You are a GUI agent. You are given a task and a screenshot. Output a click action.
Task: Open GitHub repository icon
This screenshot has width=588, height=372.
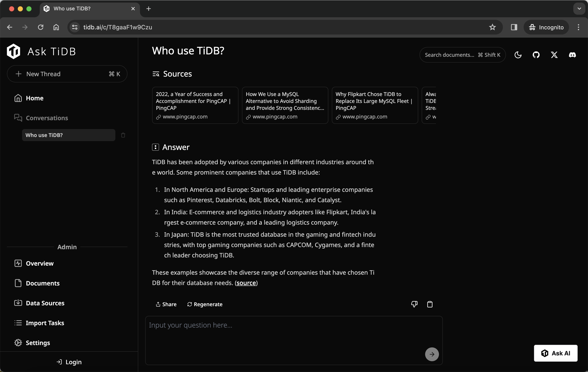pos(536,54)
